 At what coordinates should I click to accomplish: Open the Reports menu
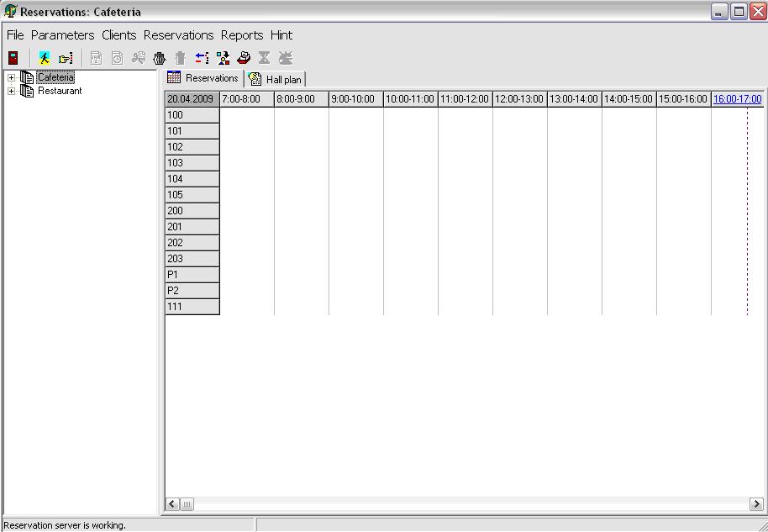click(x=242, y=35)
